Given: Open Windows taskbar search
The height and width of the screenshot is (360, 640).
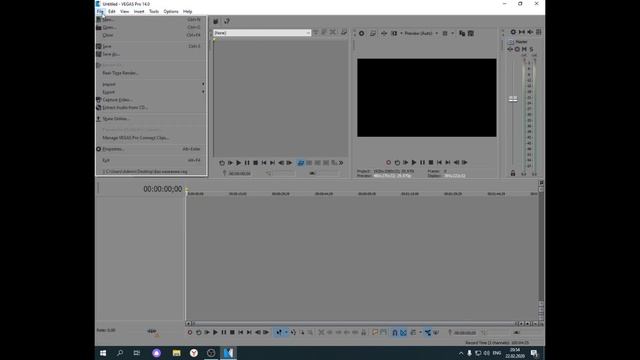Looking at the screenshot, I should [120, 353].
